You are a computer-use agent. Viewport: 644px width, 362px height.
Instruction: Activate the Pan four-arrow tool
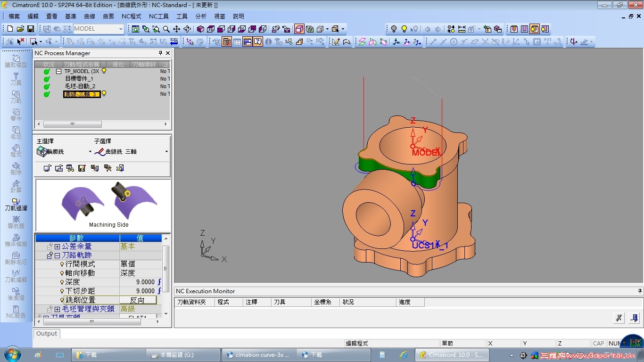[x=176, y=29]
